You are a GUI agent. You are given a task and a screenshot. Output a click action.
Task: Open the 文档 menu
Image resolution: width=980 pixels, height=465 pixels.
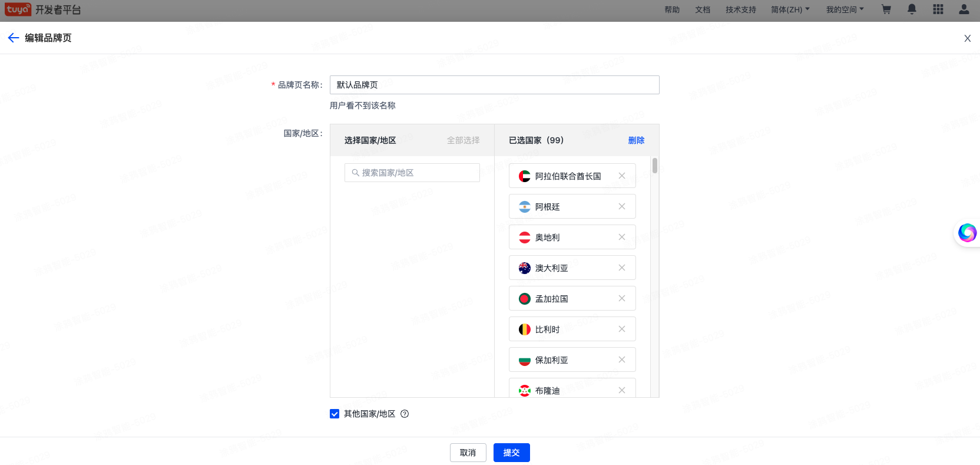[x=703, y=9]
